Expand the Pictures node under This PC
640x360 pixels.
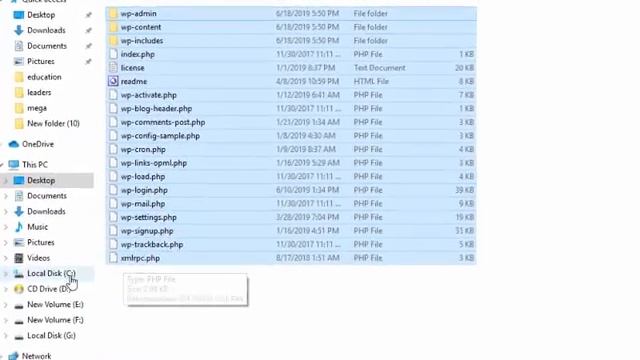pyautogui.click(x=6, y=242)
